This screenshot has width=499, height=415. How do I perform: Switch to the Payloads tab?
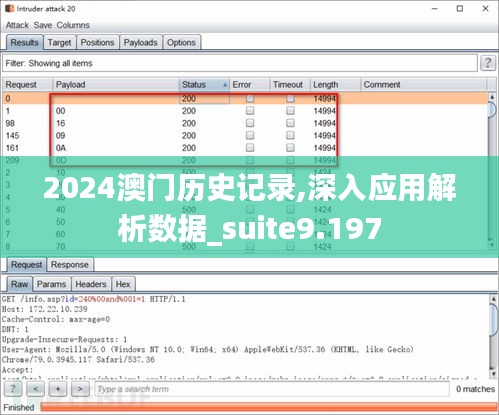(x=140, y=43)
